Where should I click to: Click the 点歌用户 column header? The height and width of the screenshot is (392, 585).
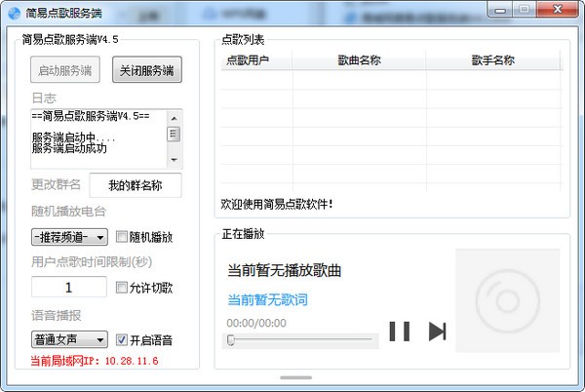pyautogui.click(x=255, y=60)
